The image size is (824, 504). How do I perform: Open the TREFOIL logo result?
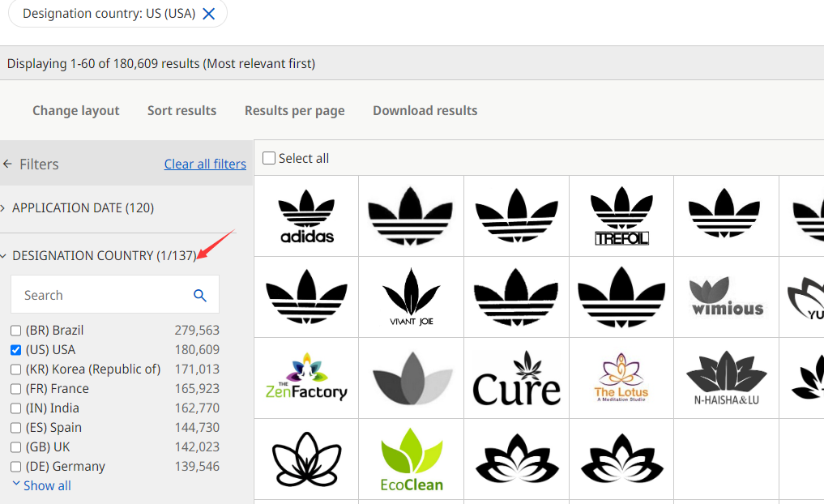click(x=621, y=216)
